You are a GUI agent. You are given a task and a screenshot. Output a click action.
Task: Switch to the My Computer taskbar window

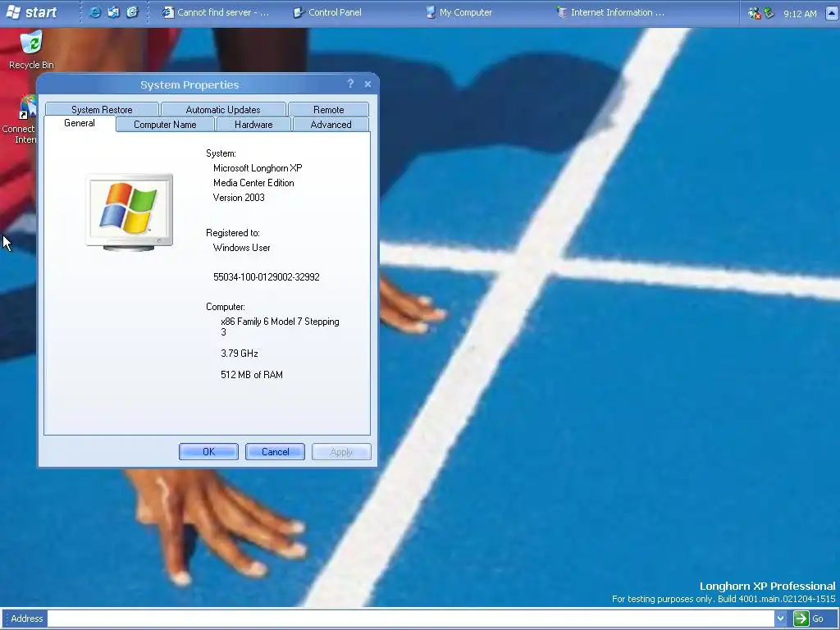(459, 12)
